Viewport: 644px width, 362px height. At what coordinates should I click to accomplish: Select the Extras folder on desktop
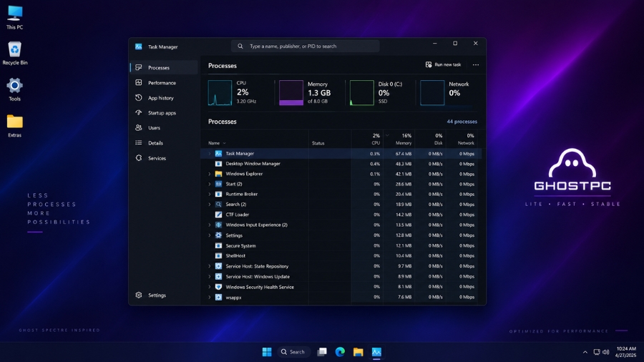[x=15, y=126]
